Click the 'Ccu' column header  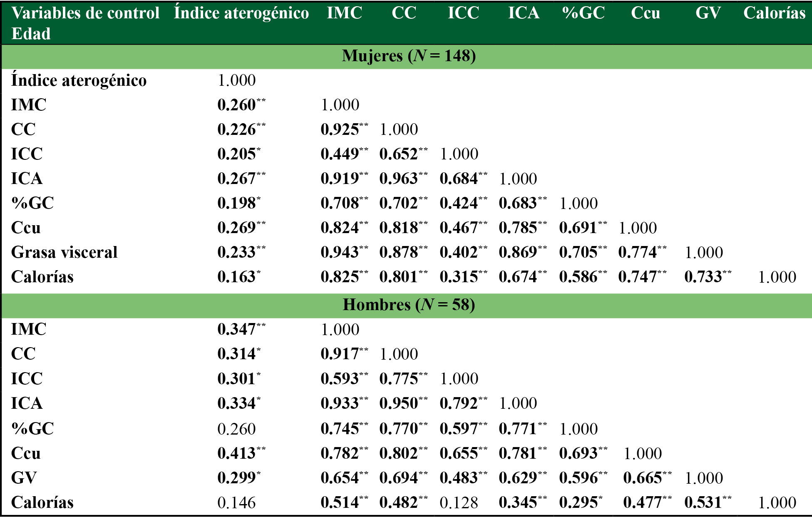click(645, 13)
